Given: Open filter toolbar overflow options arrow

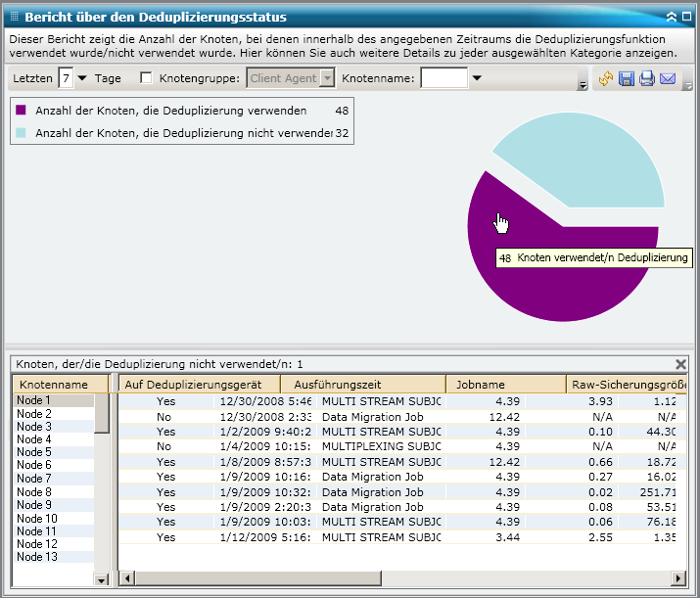Looking at the screenshot, I should click(583, 85).
